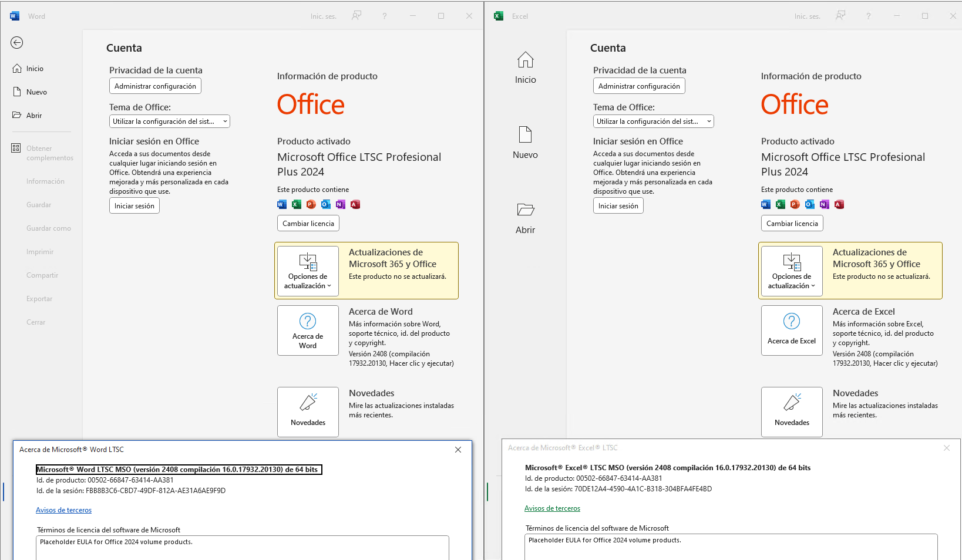The height and width of the screenshot is (560, 962).
Task: Click Administrar configuración in Word
Action: pyautogui.click(x=155, y=86)
